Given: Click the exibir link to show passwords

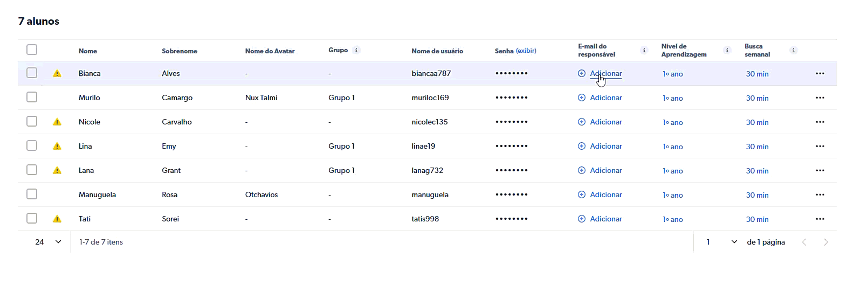Looking at the screenshot, I should coord(526,51).
